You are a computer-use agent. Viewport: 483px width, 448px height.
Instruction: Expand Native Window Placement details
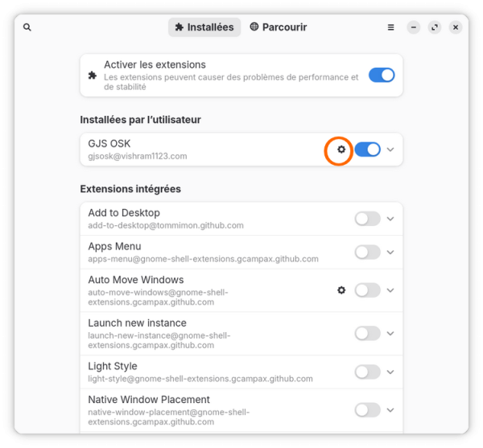pyautogui.click(x=390, y=410)
